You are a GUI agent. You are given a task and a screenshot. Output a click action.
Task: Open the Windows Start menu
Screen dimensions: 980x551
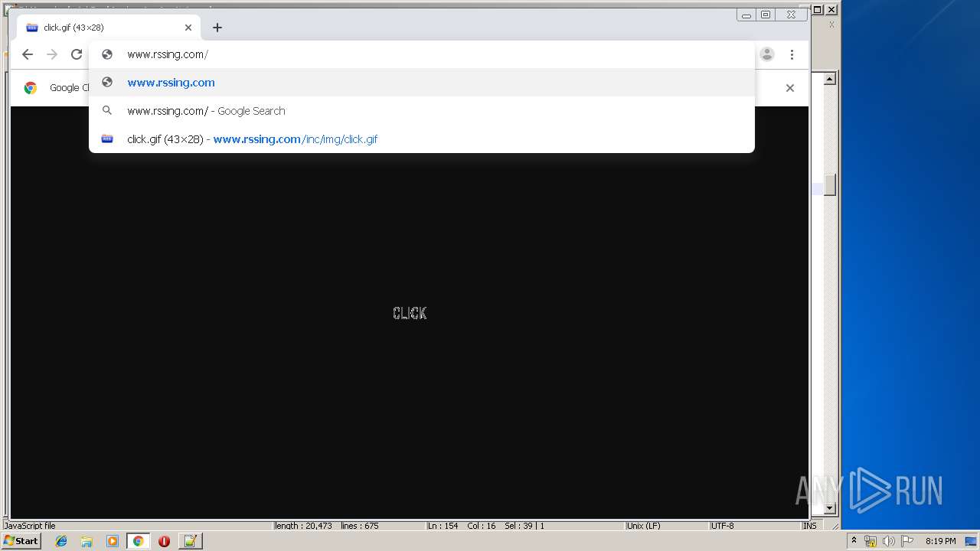click(x=21, y=541)
